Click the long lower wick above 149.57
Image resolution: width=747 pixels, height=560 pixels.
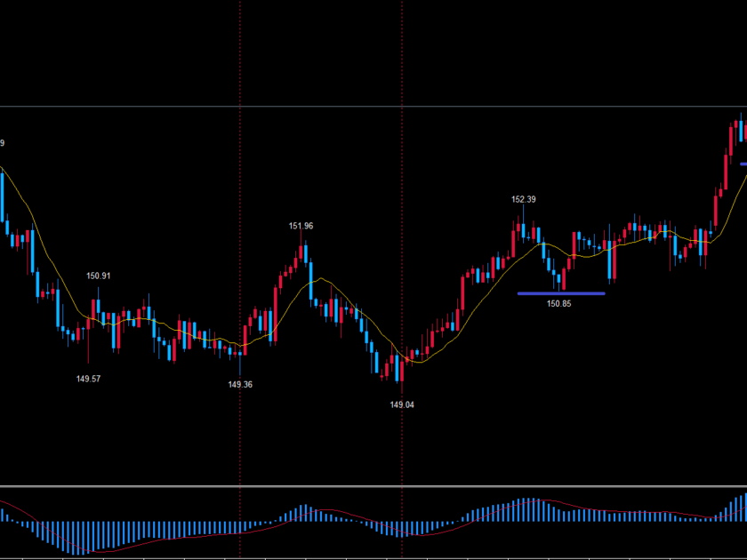[88, 348]
